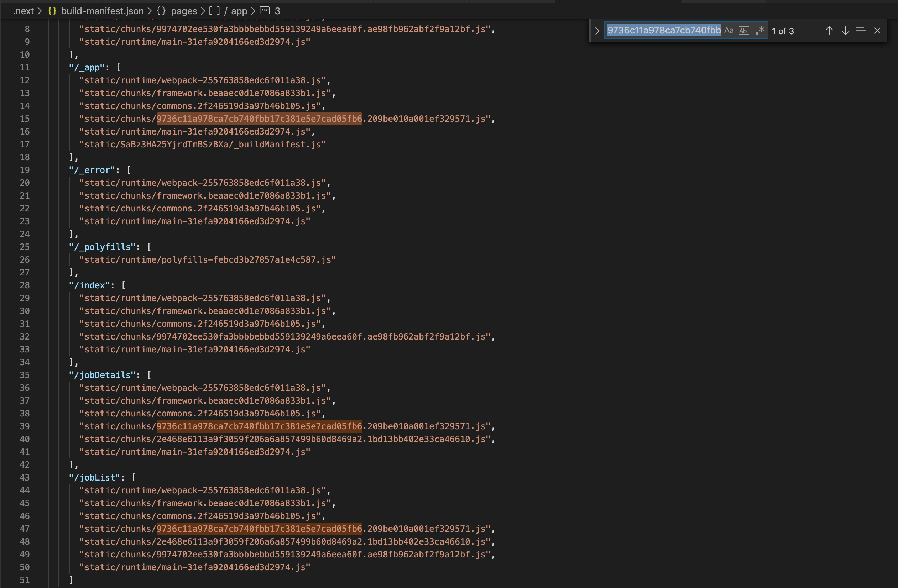Click the "/_error" key on line 19
The height and width of the screenshot is (588, 898).
[x=92, y=170]
